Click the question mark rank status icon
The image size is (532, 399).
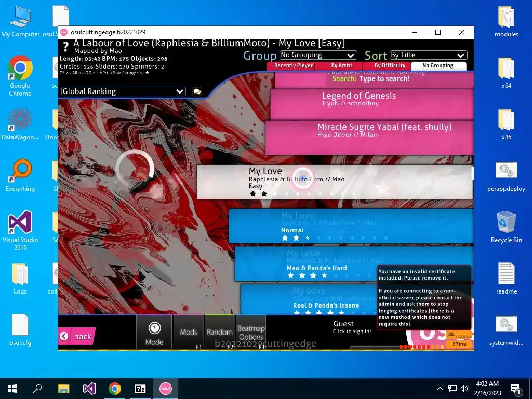(x=66, y=47)
